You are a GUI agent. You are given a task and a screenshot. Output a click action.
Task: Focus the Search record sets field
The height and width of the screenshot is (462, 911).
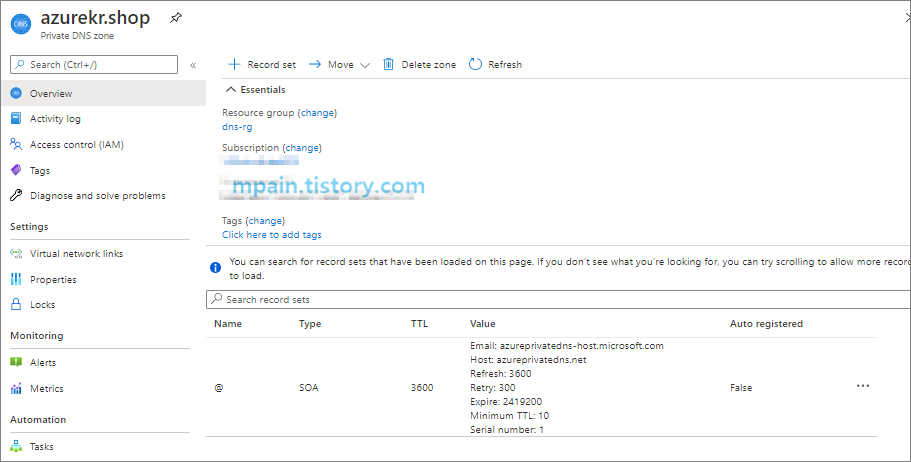[558, 299]
